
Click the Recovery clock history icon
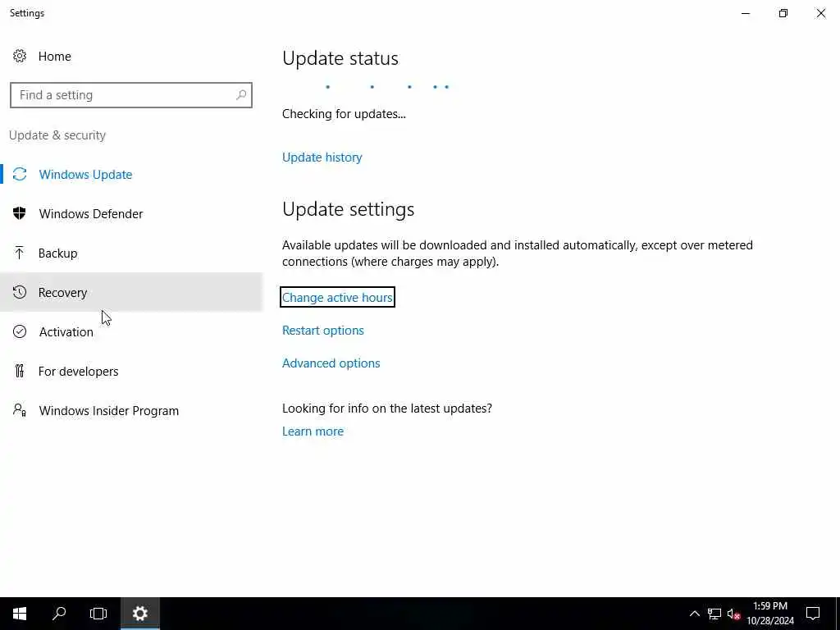pos(20,292)
